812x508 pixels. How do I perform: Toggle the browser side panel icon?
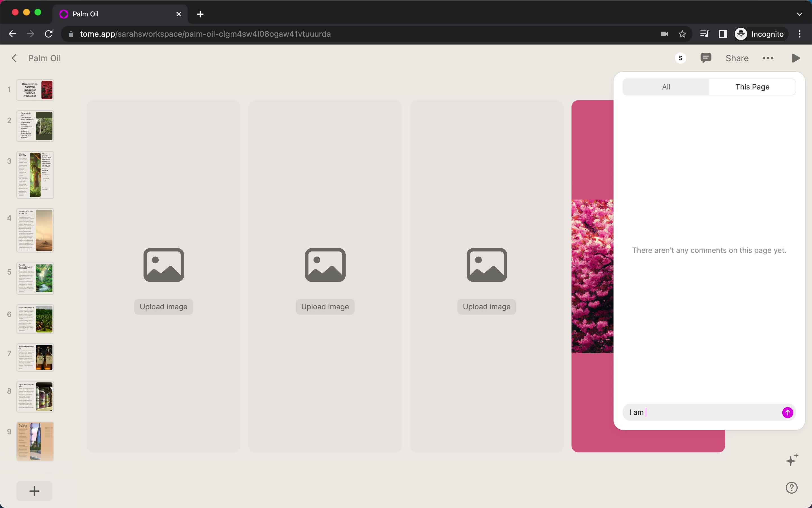723,34
